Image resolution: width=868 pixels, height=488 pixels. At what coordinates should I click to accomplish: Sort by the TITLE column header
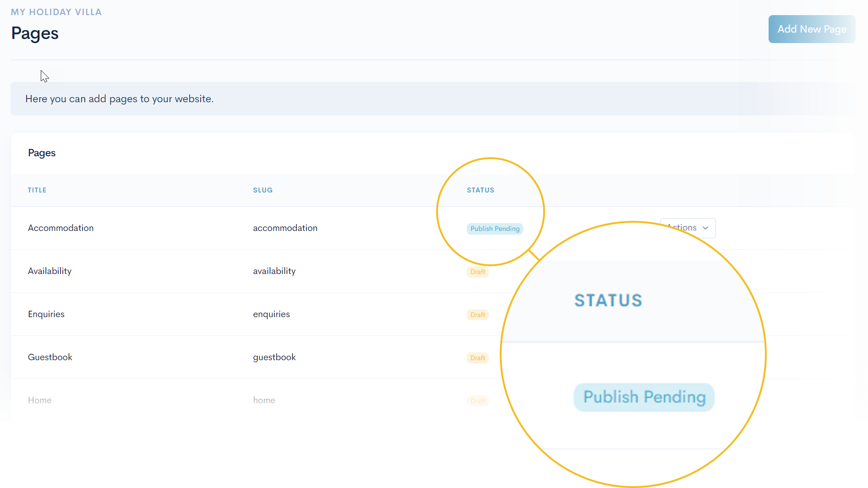[x=37, y=190]
